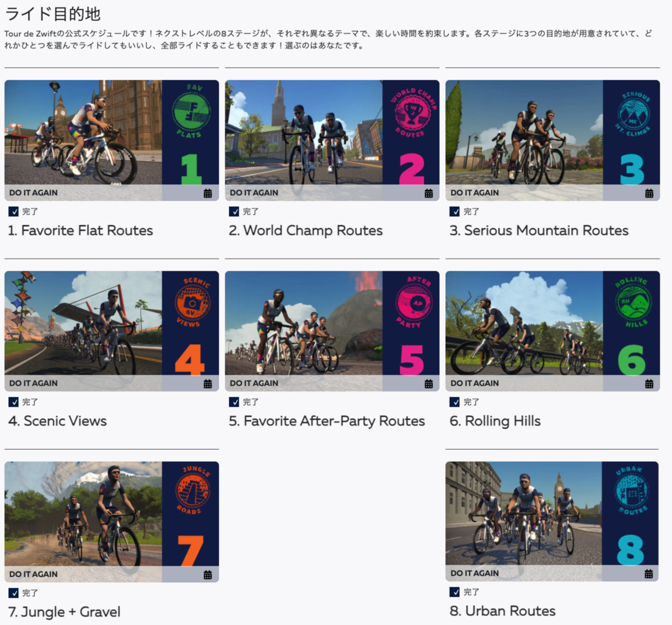672x625 pixels.
Task: Open calendar icon on stage 1 card
Action: [x=208, y=193]
